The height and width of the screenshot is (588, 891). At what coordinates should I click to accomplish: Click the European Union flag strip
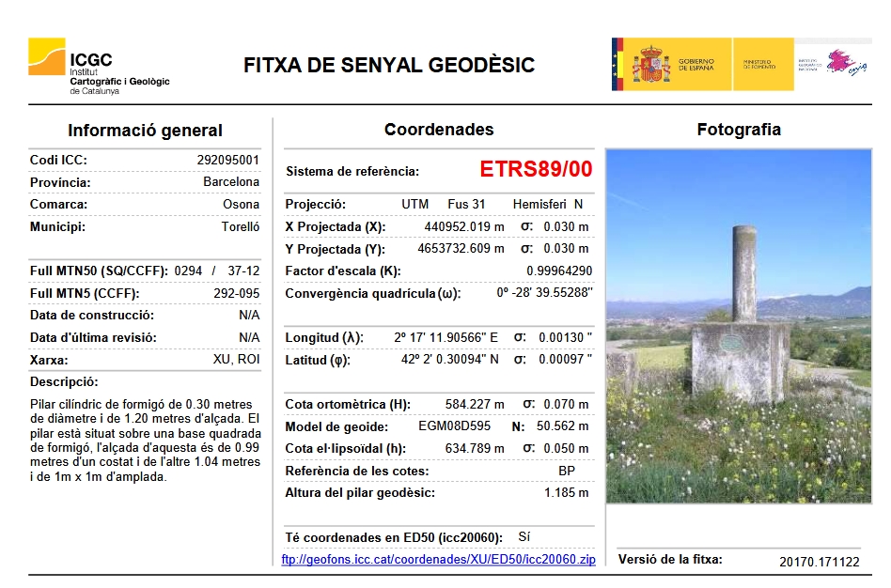click(x=617, y=65)
